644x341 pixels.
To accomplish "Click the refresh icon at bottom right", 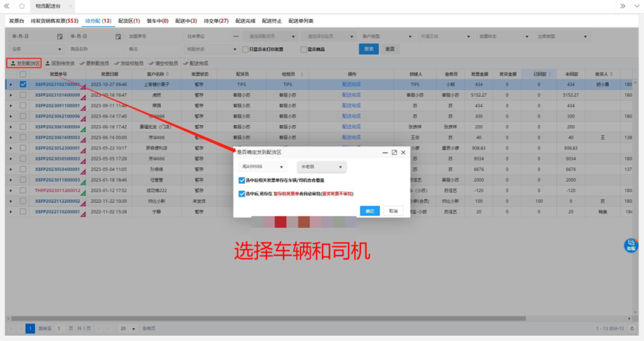I will 632,328.
